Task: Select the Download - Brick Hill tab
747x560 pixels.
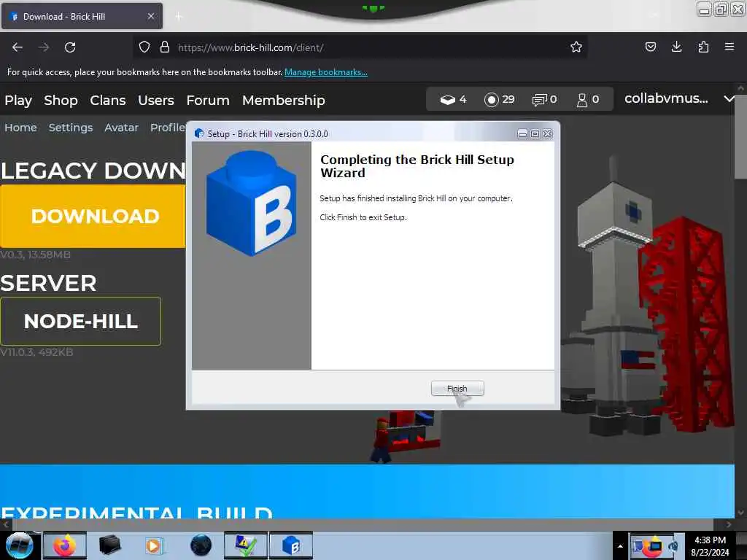Action: click(82, 16)
